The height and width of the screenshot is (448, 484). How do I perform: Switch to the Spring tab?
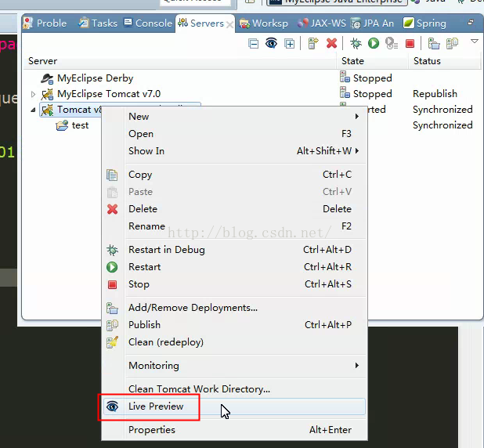coord(424,23)
